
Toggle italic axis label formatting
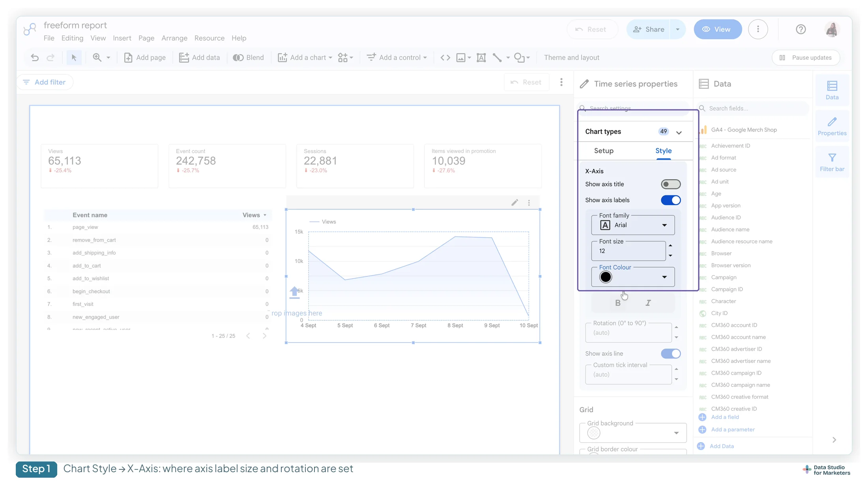tap(648, 303)
